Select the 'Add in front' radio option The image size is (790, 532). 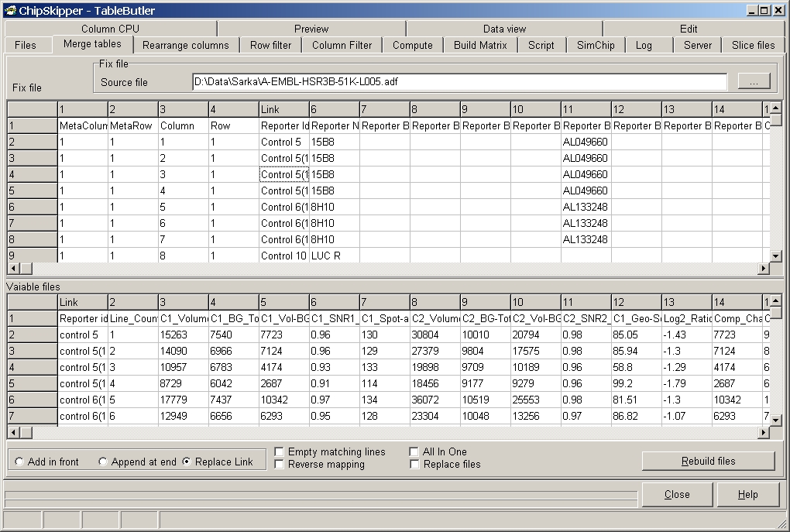[20, 462]
